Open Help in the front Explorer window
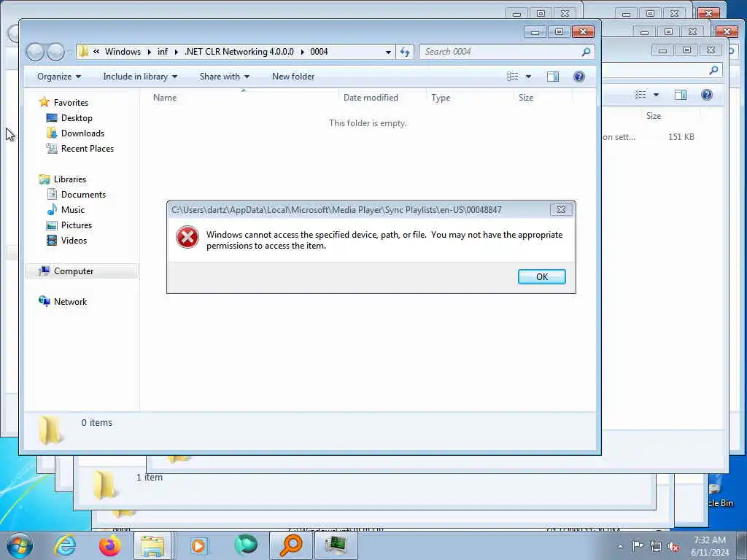The width and height of the screenshot is (747, 560). tap(578, 77)
